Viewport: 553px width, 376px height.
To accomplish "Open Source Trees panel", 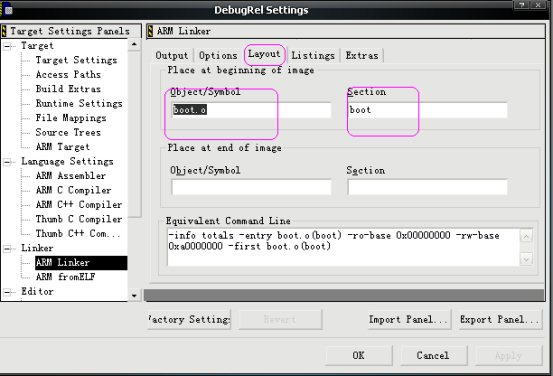I will tap(68, 132).
